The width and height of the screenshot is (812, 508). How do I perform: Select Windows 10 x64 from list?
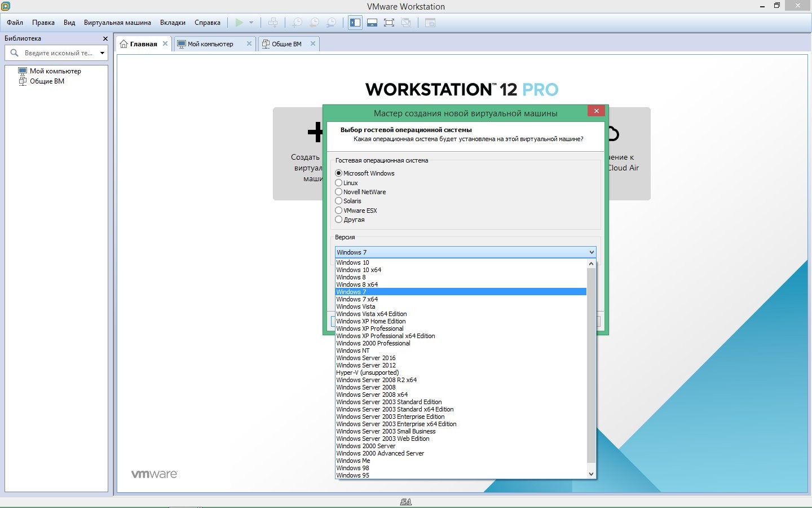coord(359,270)
